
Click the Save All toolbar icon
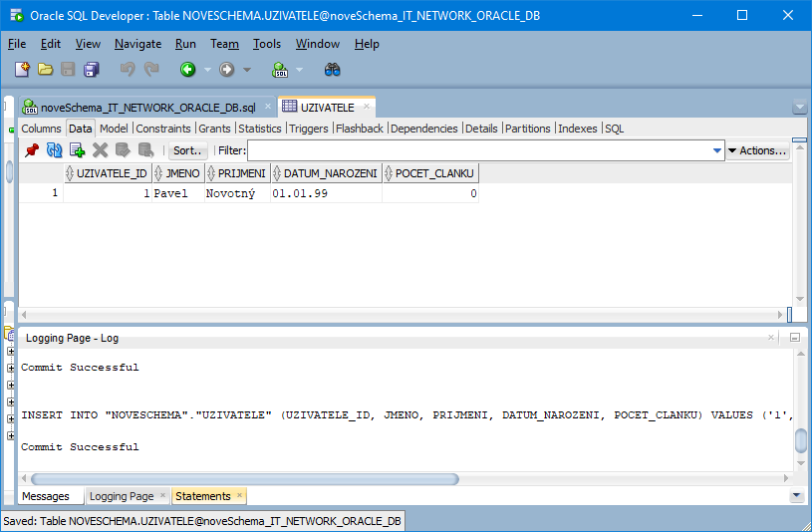pos(92,70)
